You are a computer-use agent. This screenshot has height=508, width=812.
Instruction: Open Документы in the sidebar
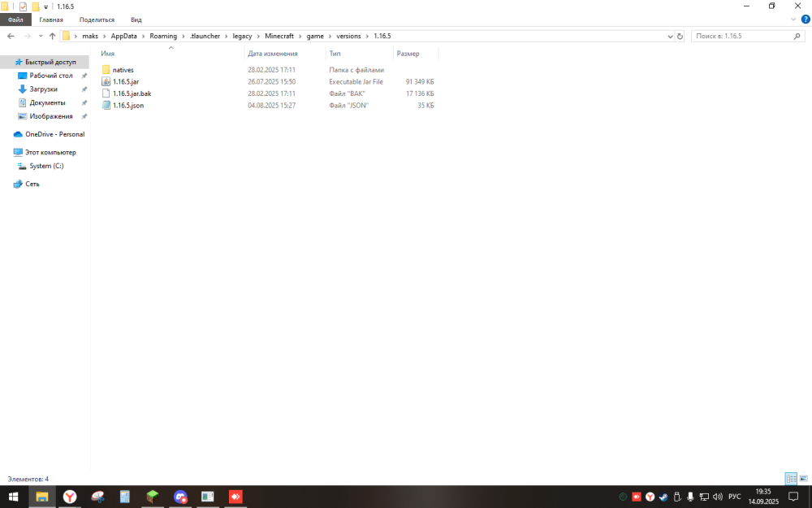(47, 102)
